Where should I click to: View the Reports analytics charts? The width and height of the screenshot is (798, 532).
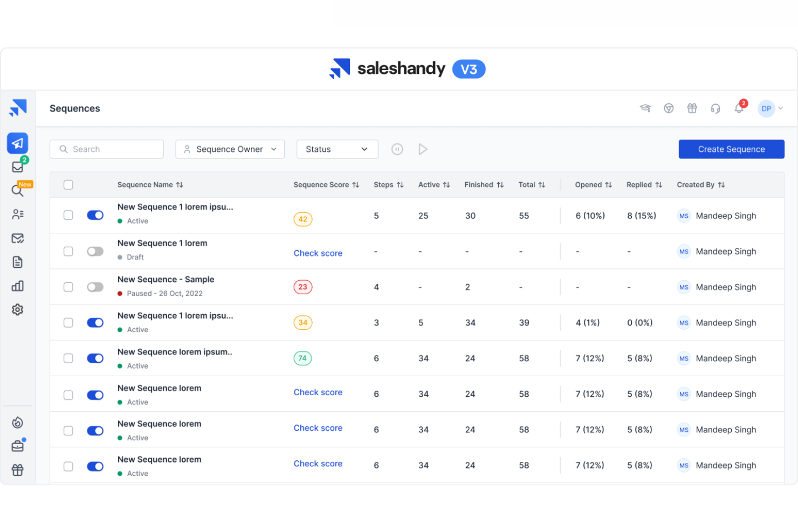coord(18,286)
